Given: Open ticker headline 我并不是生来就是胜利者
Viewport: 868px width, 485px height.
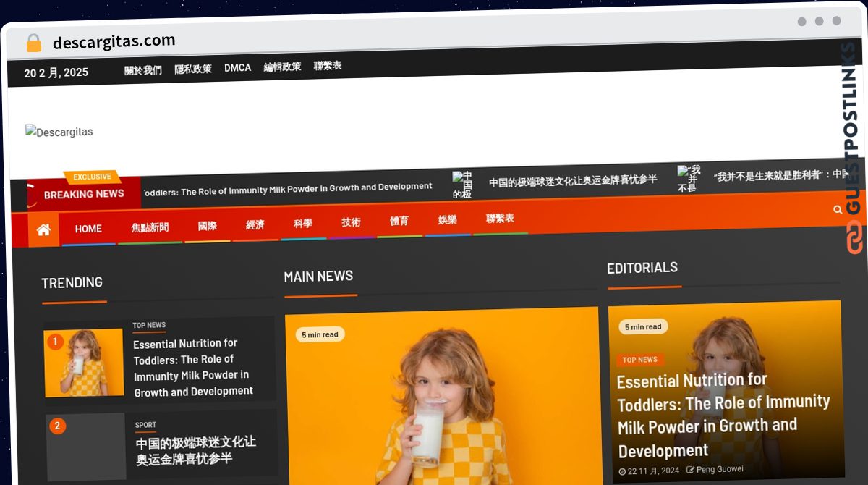Looking at the screenshot, I should (781, 174).
